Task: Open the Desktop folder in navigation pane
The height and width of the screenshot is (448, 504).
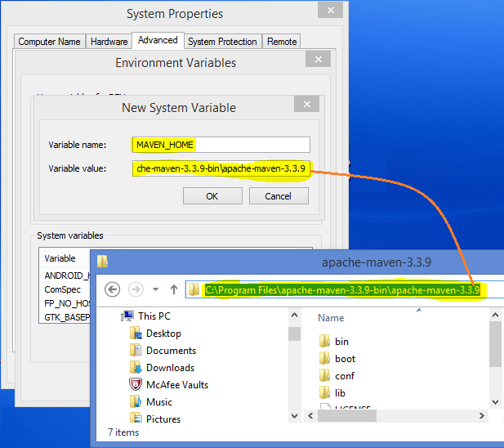Action: pos(163,334)
